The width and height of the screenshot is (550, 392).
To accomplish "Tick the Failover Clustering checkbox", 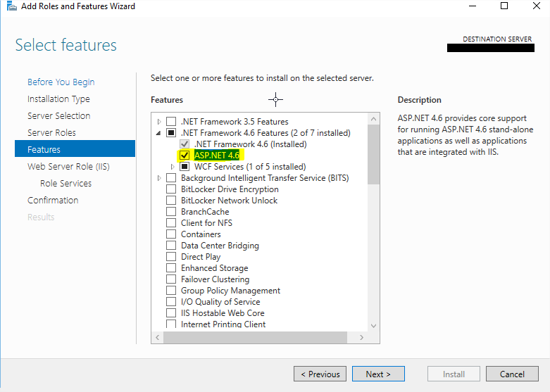I will pyautogui.click(x=171, y=279).
